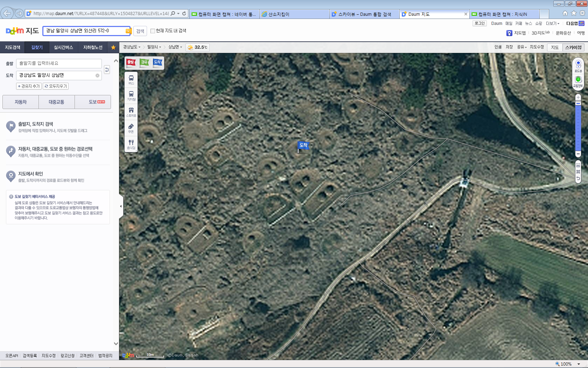Open Roadview (로드뷰) mode
This screenshot has width=588, height=368.
(x=578, y=66)
